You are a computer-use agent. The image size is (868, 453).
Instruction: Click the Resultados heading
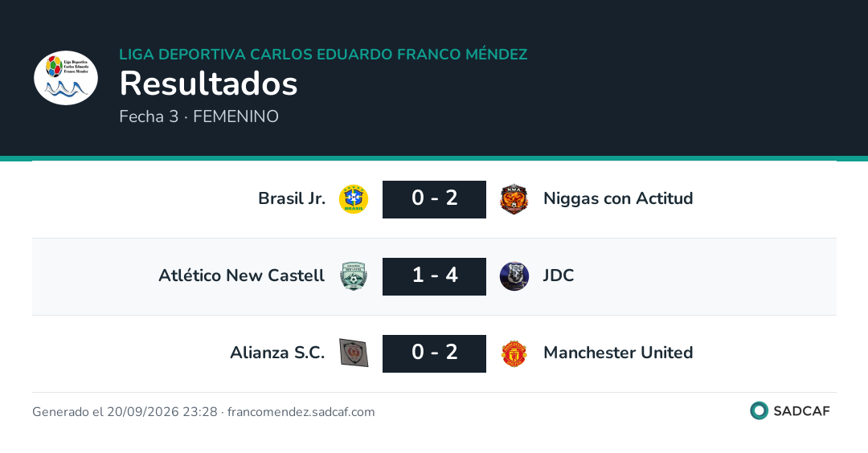pos(209,84)
